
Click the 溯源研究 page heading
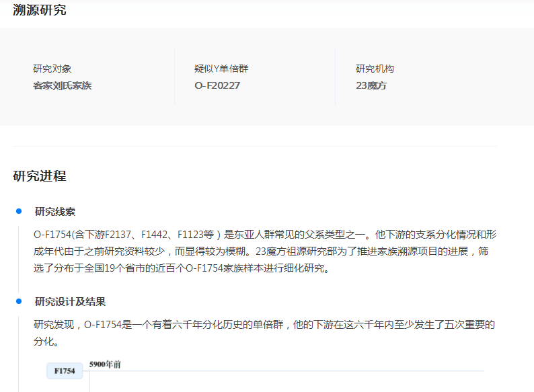coord(40,9)
